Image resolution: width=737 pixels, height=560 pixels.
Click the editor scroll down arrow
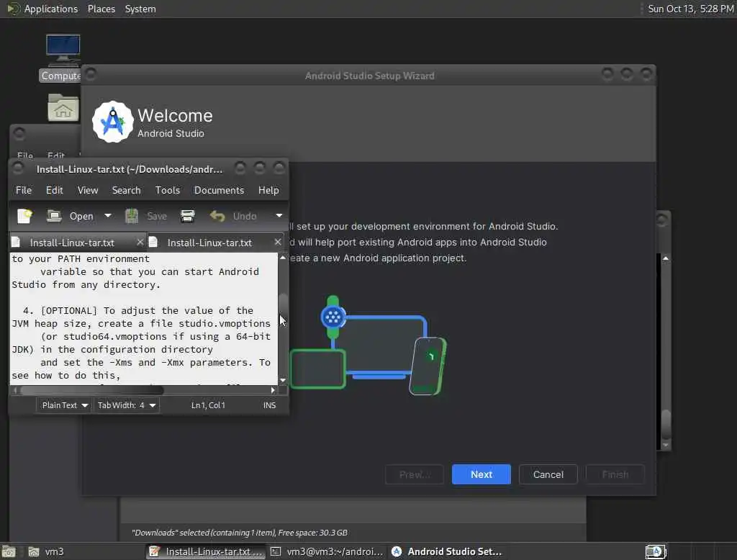pyautogui.click(x=283, y=380)
